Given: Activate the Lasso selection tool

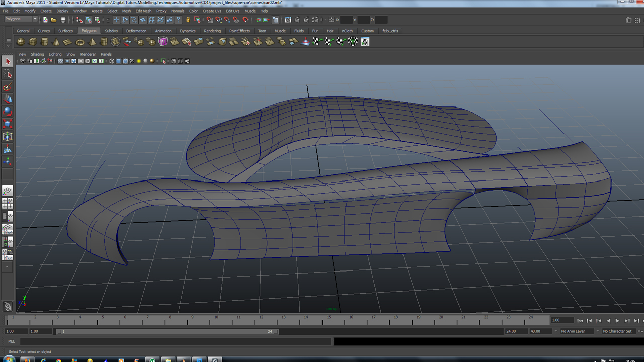Looking at the screenshot, I should point(8,74).
